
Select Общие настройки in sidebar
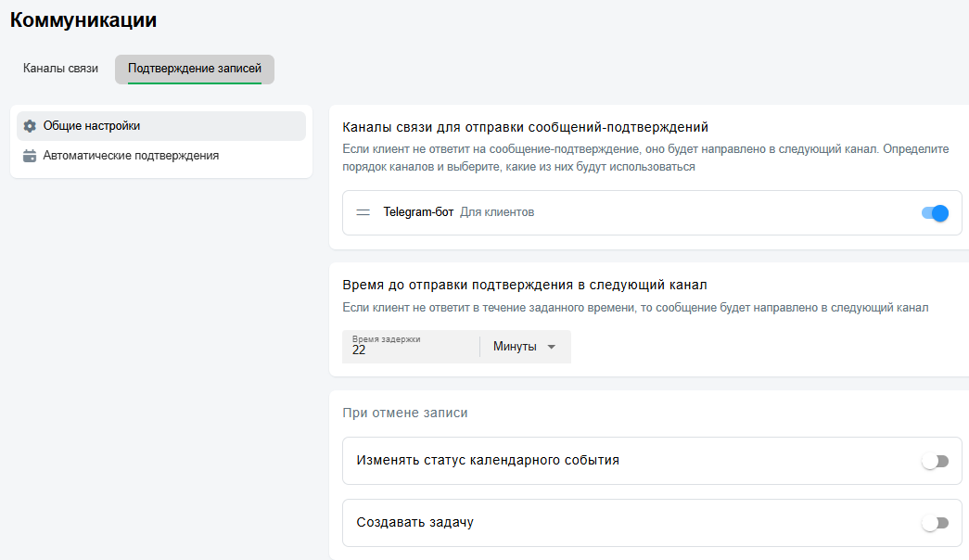point(161,126)
